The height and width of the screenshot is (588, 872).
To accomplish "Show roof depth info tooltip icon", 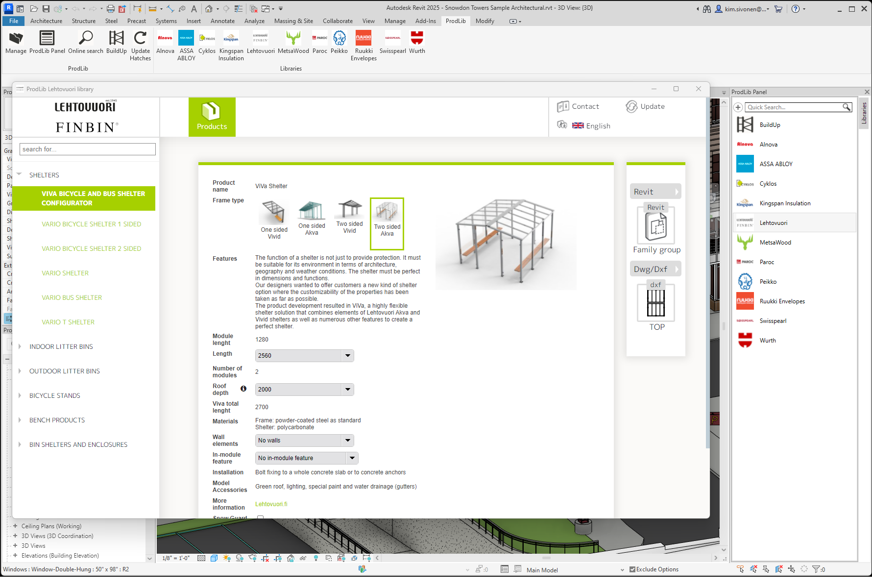I will pos(243,389).
